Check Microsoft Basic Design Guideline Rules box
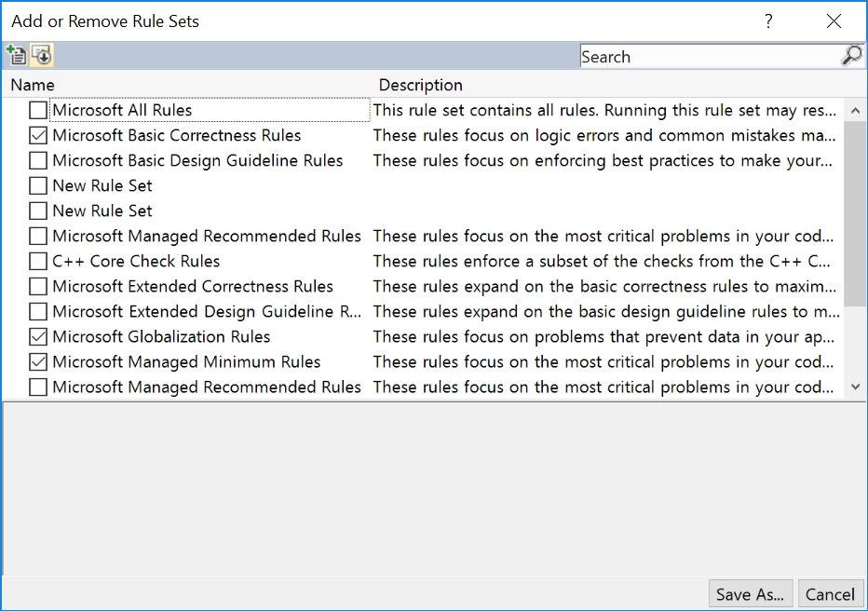Image resolution: width=868 pixels, height=611 pixels. [38, 161]
